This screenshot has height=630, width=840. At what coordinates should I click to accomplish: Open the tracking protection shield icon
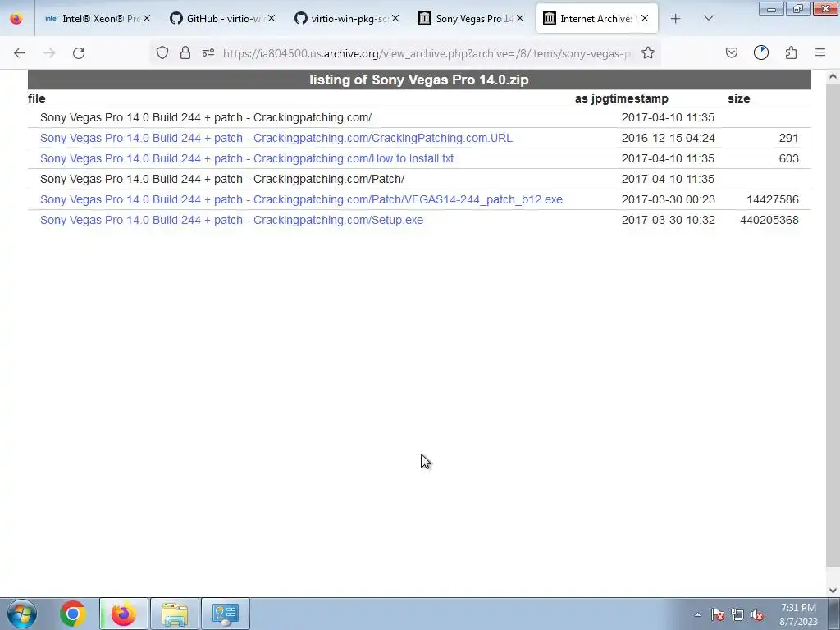(x=162, y=52)
